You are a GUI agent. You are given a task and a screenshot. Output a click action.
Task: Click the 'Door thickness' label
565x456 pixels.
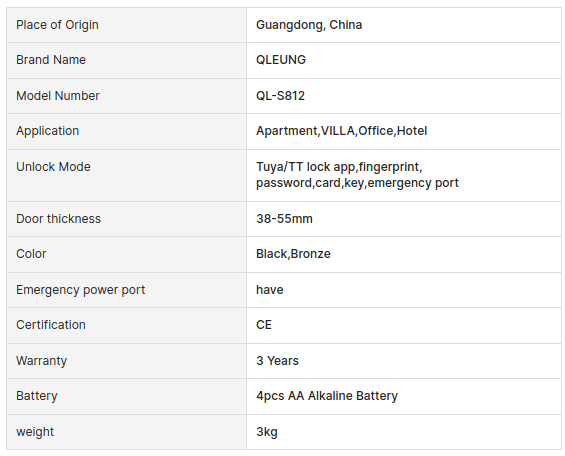58,219
